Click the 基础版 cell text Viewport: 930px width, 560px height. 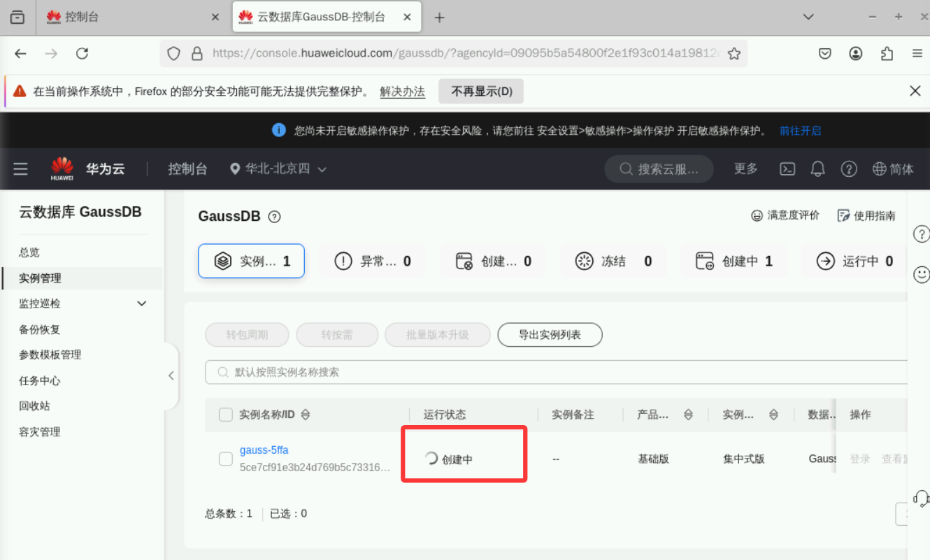pyautogui.click(x=654, y=459)
